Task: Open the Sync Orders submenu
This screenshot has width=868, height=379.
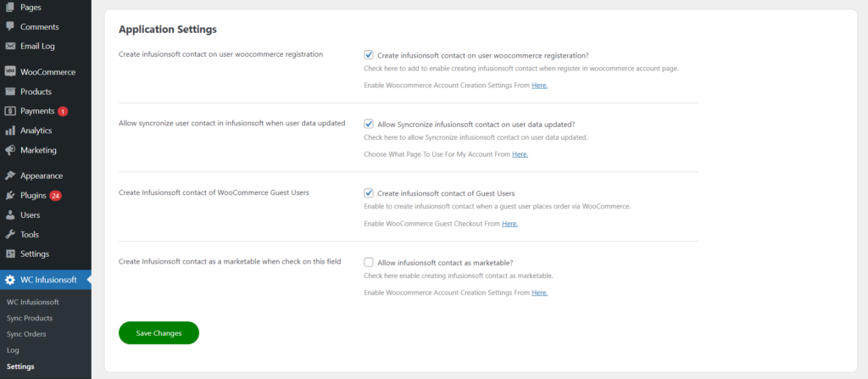Action: 26,334
